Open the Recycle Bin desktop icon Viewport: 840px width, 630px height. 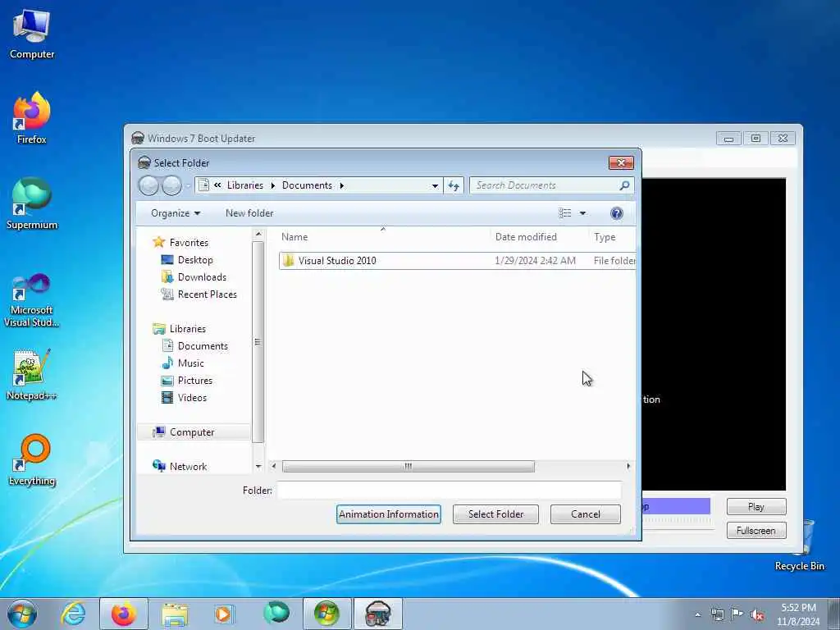tap(799, 546)
